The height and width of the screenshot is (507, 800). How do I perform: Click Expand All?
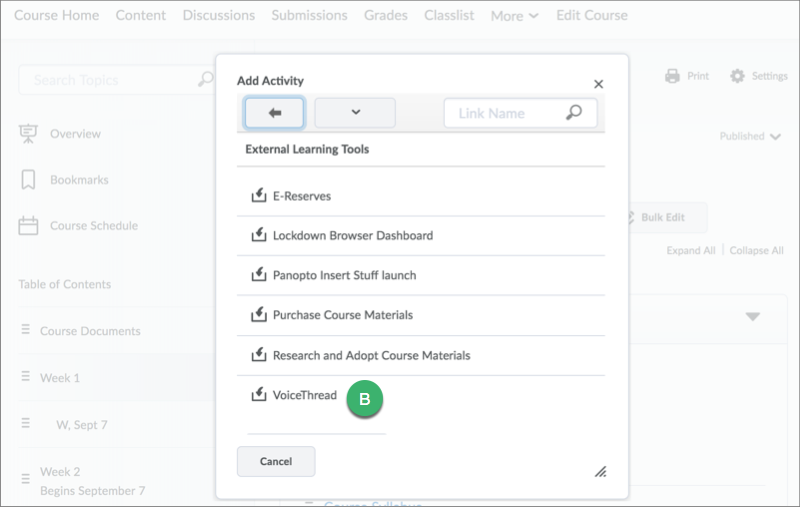(x=691, y=250)
